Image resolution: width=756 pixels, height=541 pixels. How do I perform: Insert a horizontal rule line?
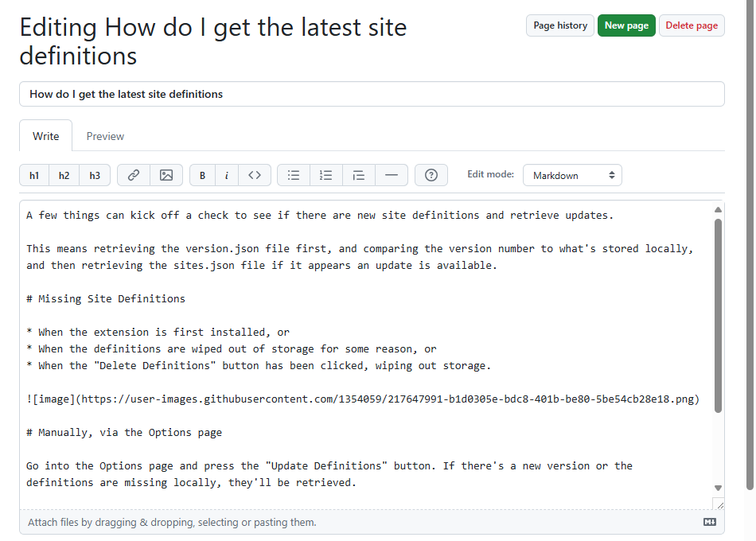(391, 175)
